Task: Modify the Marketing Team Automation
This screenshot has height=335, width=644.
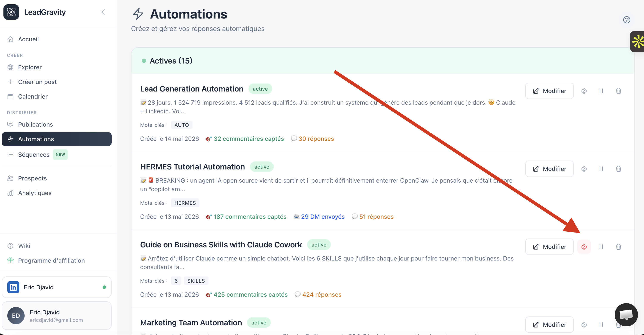Action: [x=550, y=325]
